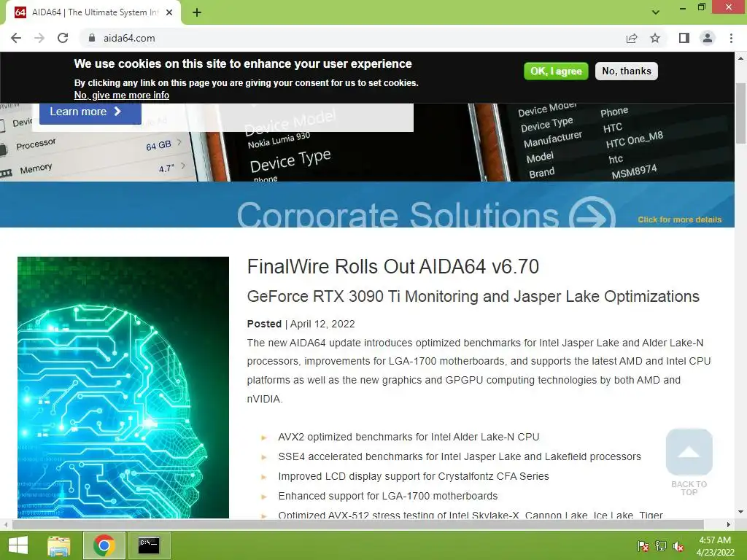Share this page using the share icon

632,38
